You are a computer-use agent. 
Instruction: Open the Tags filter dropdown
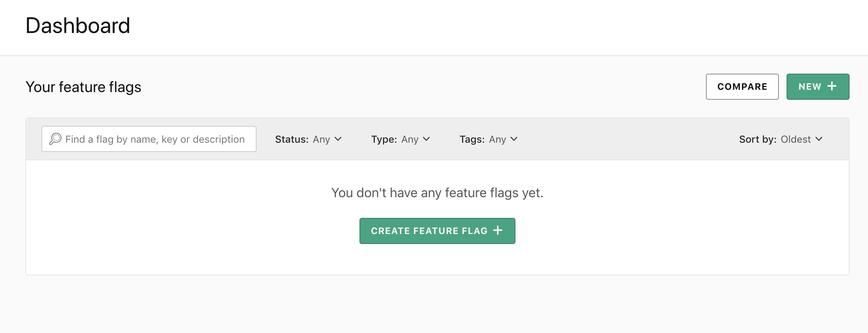click(499, 139)
